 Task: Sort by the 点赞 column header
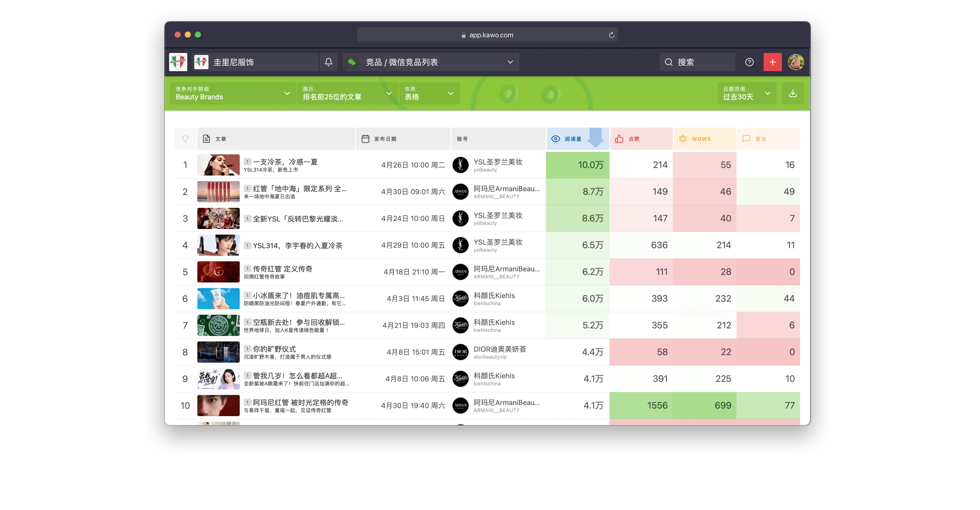point(641,139)
